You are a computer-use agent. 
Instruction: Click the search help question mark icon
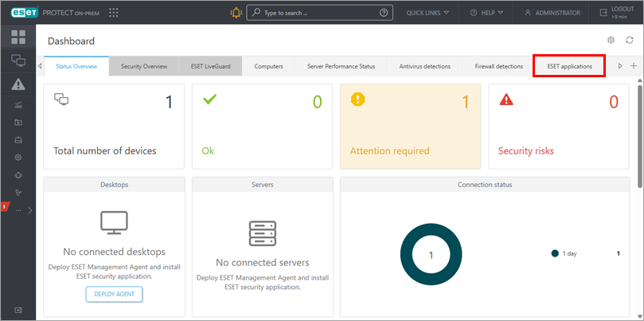click(384, 13)
